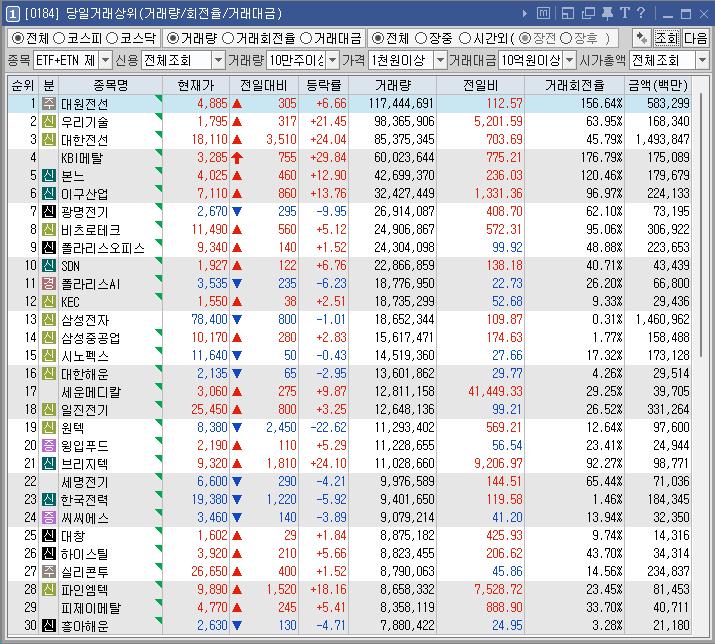Click the 176.79% turnover value

point(601,157)
